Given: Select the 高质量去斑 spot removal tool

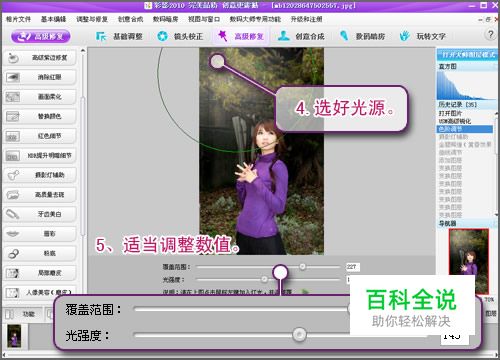Looking at the screenshot, I should [x=40, y=195].
